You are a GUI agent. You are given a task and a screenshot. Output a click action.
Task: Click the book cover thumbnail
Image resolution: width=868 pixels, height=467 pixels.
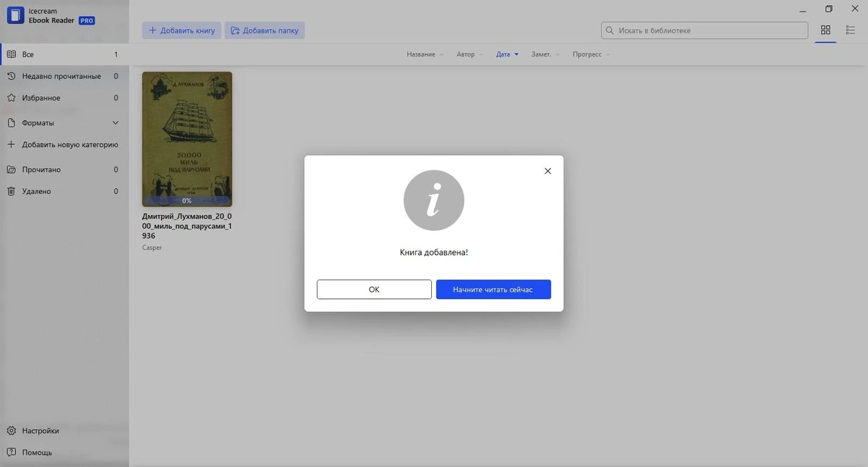(x=187, y=139)
